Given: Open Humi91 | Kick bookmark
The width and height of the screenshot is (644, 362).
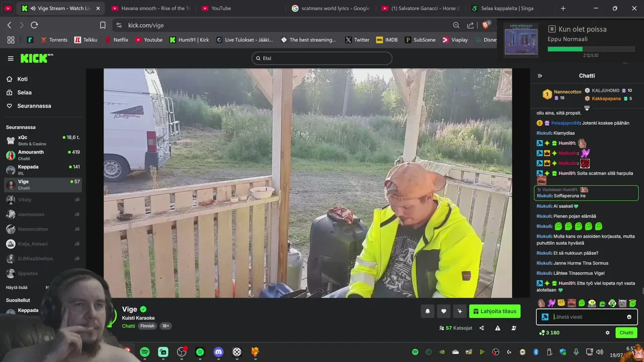Looking at the screenshot, I should pyautogui.click(x=189, y=40).
